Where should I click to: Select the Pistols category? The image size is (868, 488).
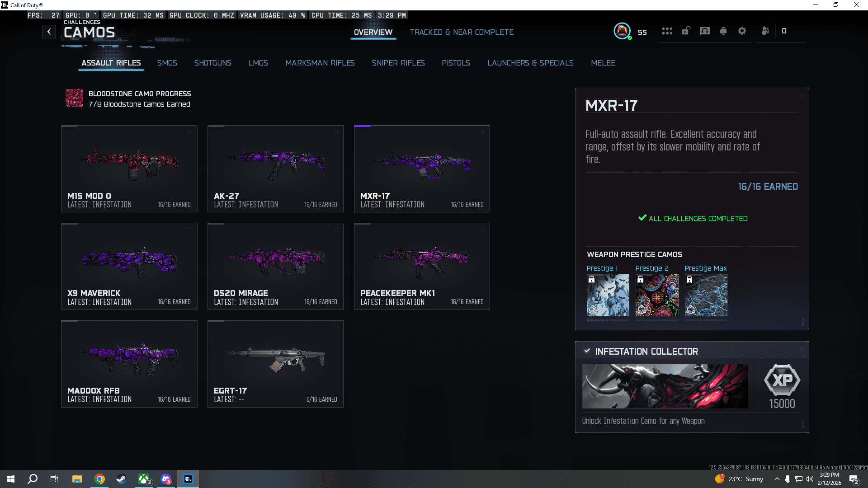(456, 63)
